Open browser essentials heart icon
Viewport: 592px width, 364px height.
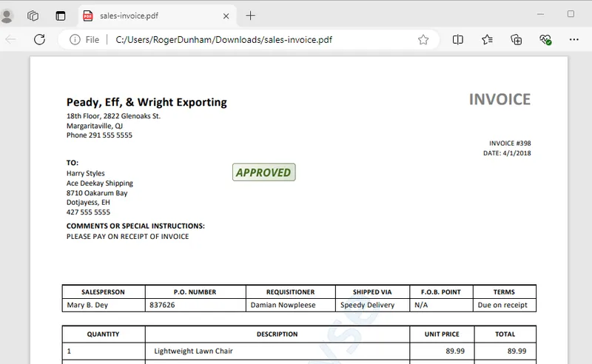click(545, 40)
